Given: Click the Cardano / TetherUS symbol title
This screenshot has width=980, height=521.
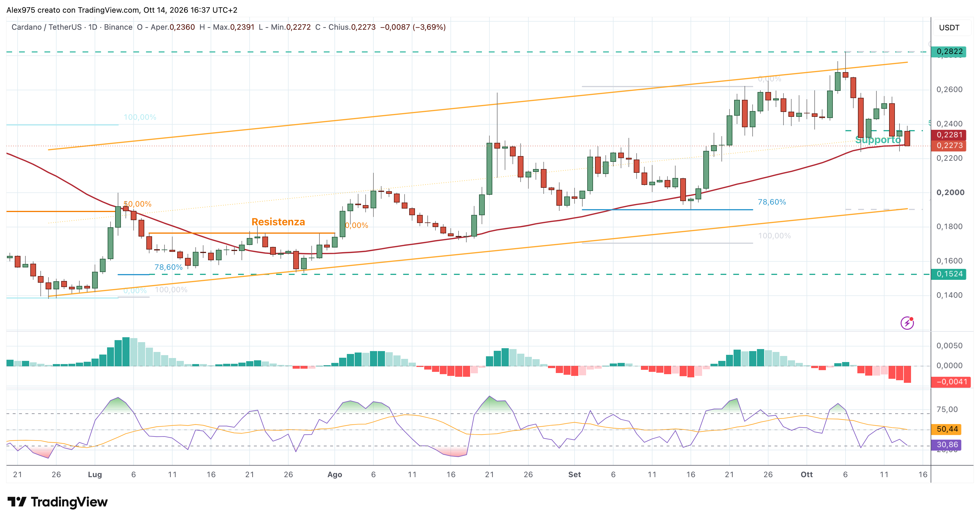Looking at the screenshot, I should 46,27.
